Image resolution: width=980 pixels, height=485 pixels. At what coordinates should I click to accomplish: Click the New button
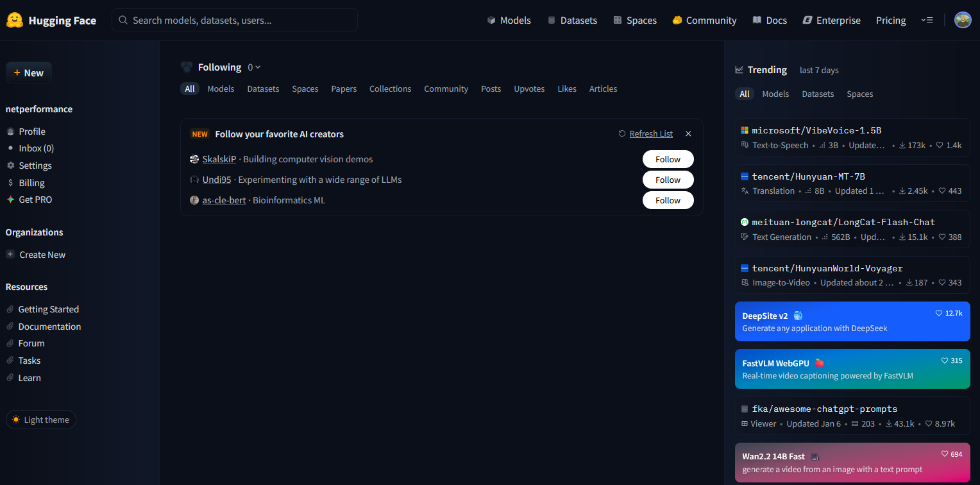pyautogui.click(x=29, y=73)
